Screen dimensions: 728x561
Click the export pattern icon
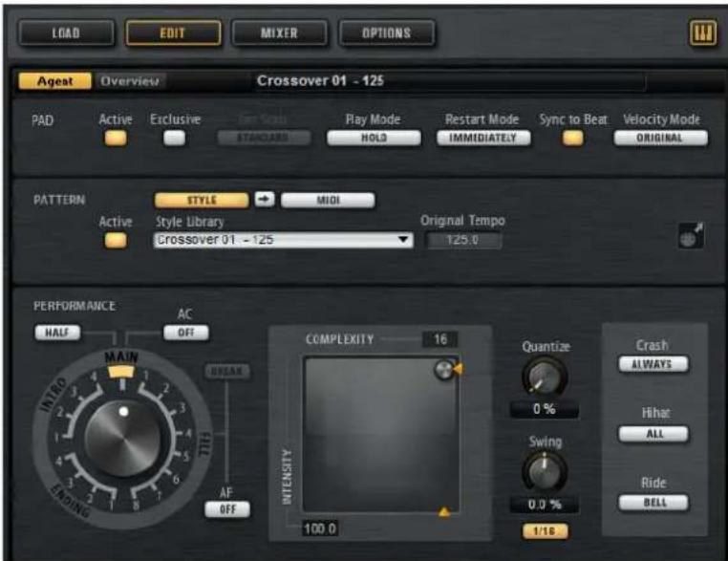point(691,235)
